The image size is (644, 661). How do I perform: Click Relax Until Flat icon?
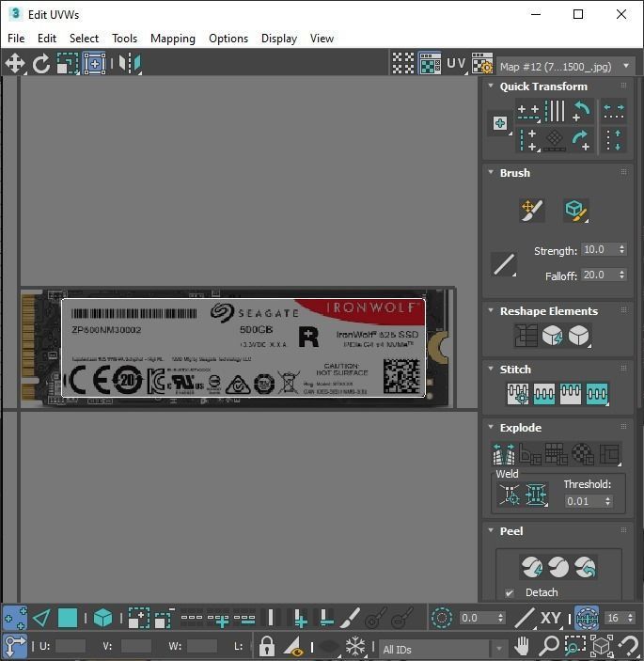click(x=553, y=336)
